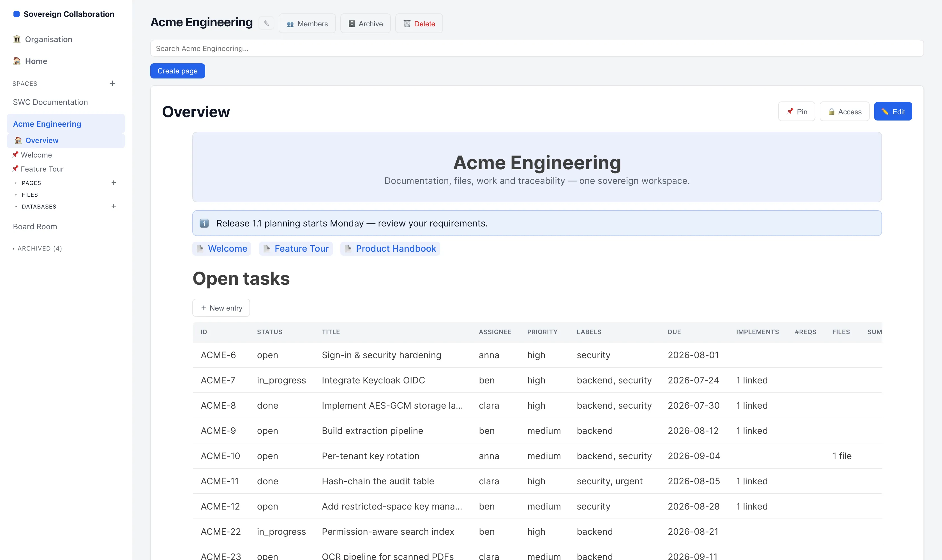
Task: Click "1 linked" in the ACME-9 row
Action: (x=752, y=431)
